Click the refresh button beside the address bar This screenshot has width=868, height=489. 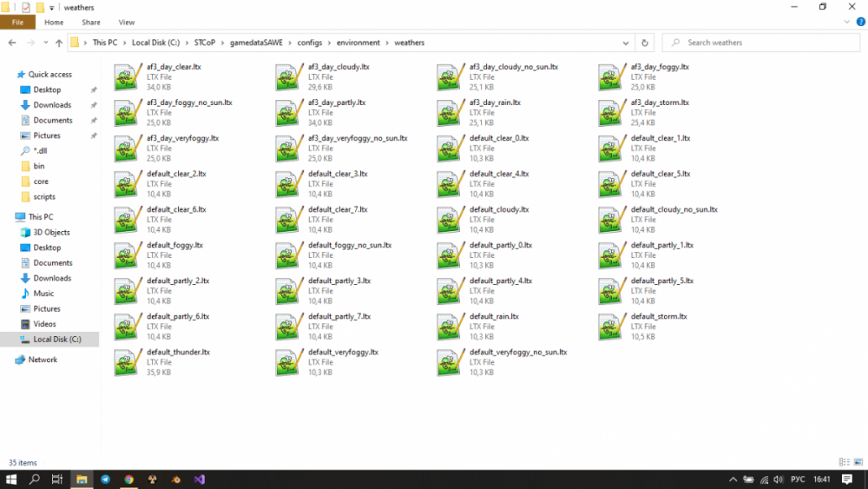pyautogui.click(x=644, y=43)
